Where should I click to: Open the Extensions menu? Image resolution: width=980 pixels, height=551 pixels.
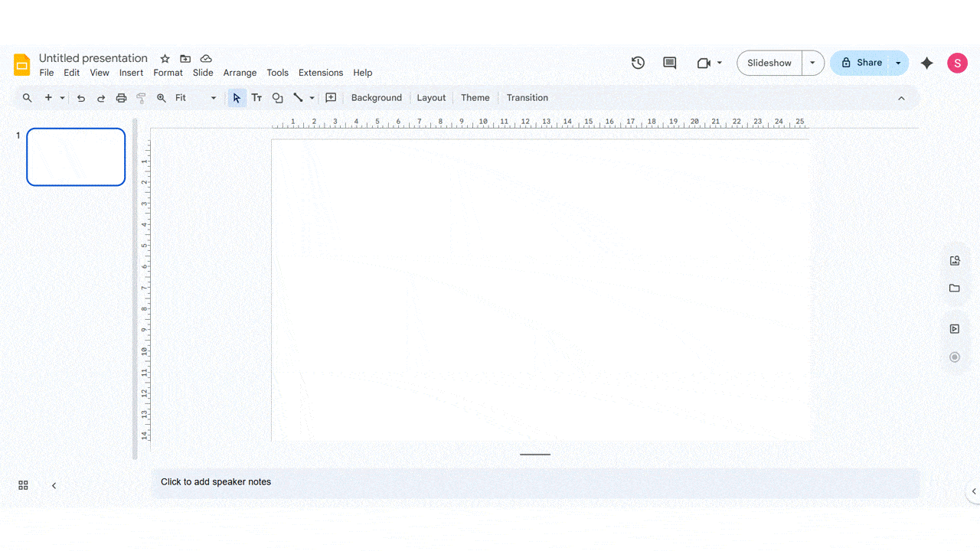pyautogui.click(x=320, y=73)
